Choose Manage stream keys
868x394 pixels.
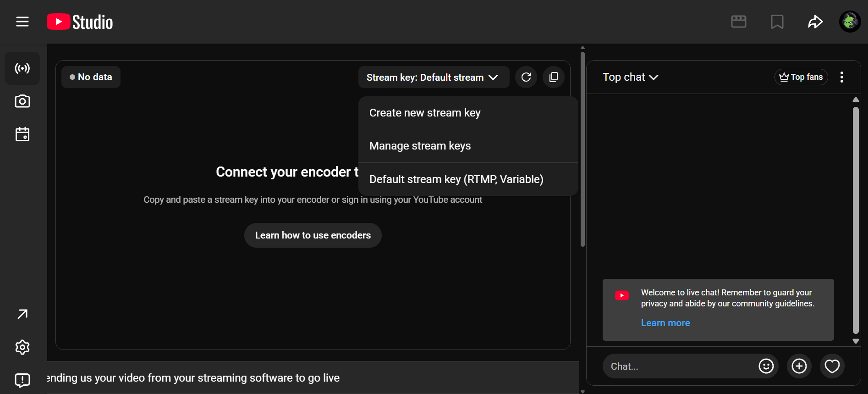pos(468,146)
